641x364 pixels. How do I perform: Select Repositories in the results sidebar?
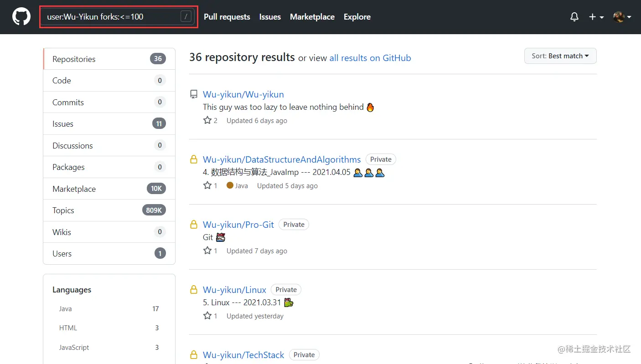pos(109,59)
